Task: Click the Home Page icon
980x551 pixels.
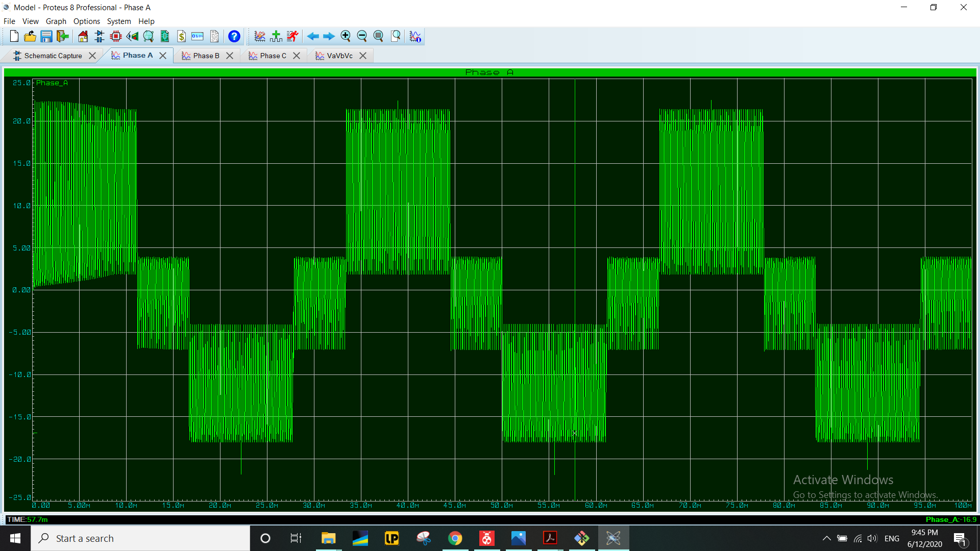Action: coord(83,36)
